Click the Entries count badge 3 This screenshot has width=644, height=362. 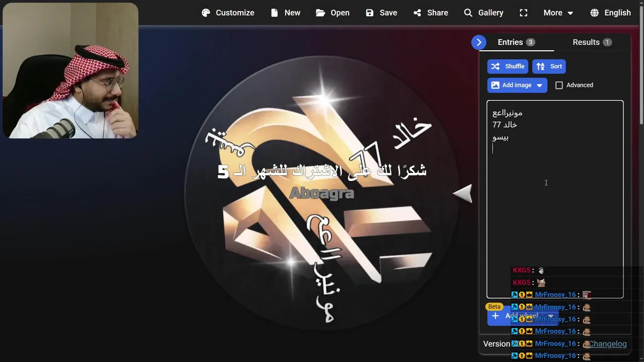(530, 42)
